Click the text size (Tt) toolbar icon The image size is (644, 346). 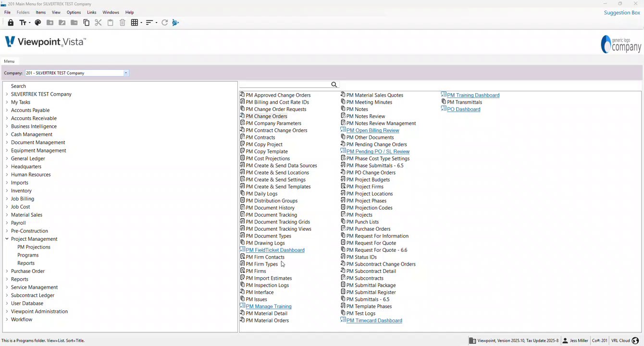pos(23,23)
